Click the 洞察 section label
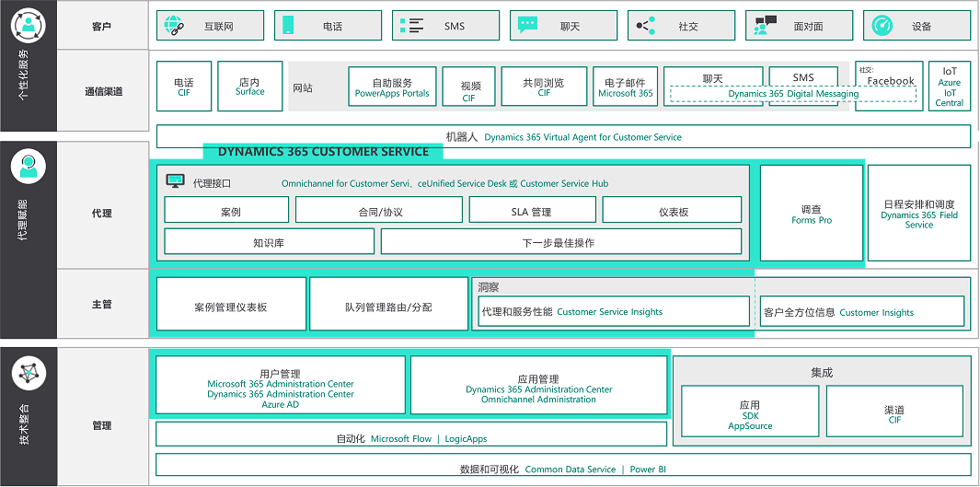980x487 pixels. click(x=489, y=287)
